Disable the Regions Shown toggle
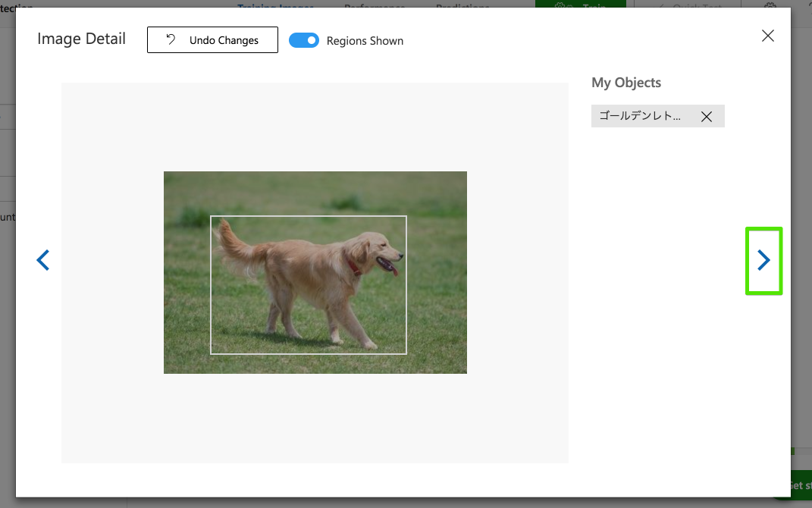The width and height of the screenshot is (812, 508). tap(304, 39)
